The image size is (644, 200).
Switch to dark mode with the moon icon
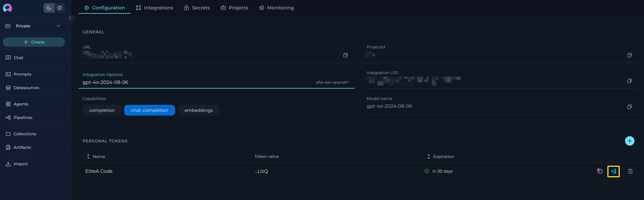(49, 8)
